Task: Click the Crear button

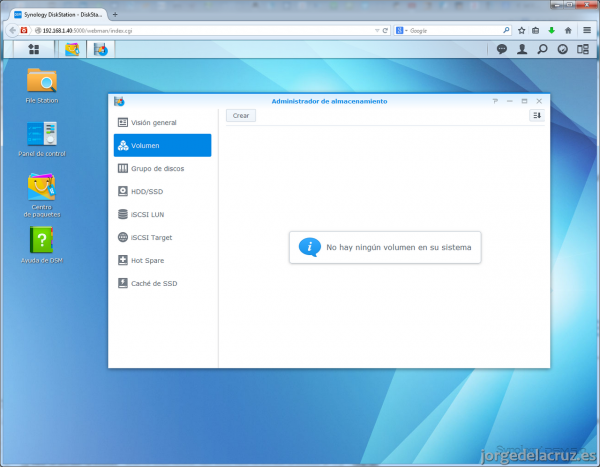Action: (x=241, y=116)
